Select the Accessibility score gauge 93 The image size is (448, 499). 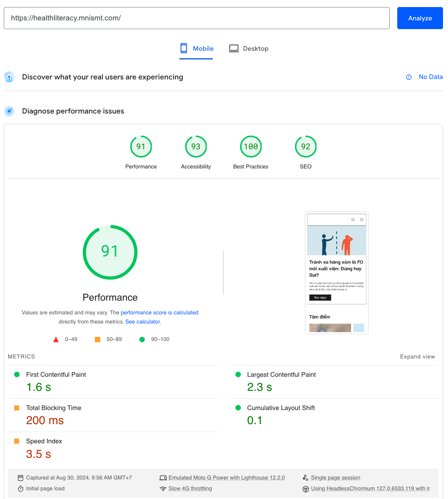click(196, 147)
